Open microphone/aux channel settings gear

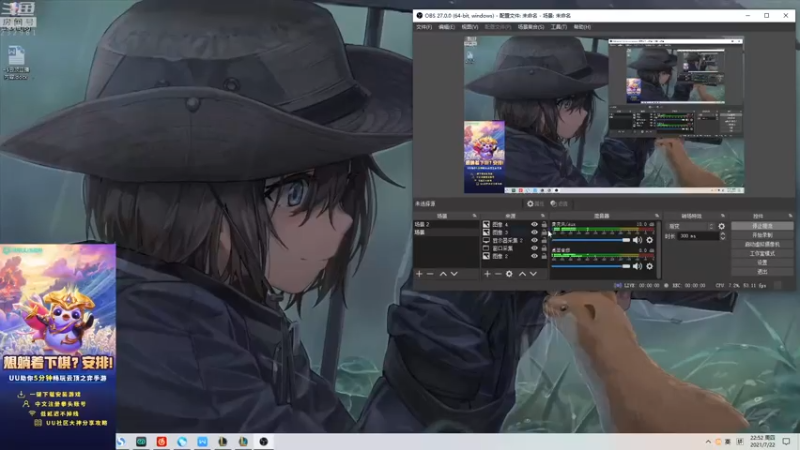tap(649, 240)
